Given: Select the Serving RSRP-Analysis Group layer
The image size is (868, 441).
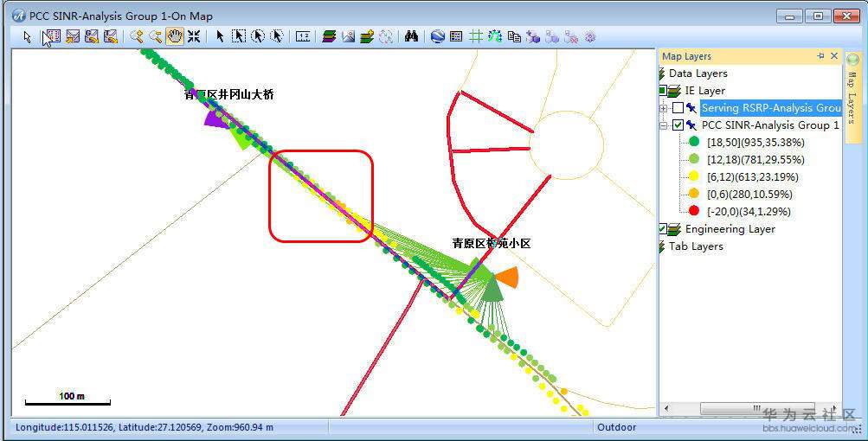Looking at the screenshot, I should point(771,108).
